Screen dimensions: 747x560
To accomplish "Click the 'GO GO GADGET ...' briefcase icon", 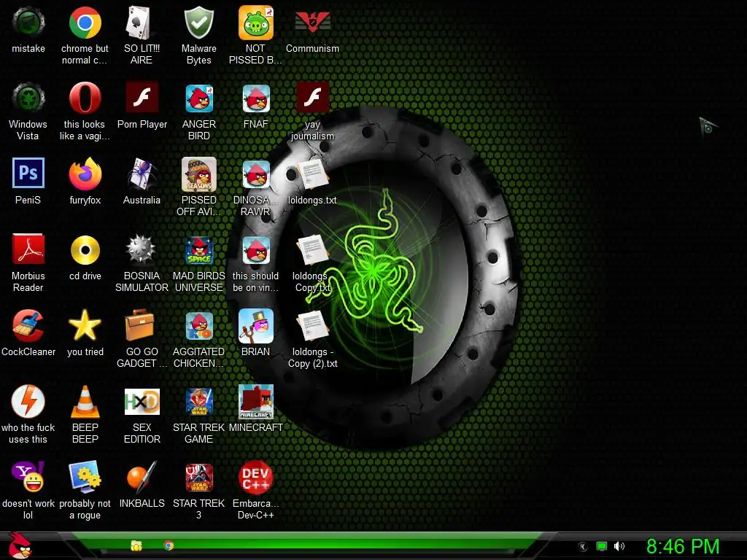I will 139,324.
